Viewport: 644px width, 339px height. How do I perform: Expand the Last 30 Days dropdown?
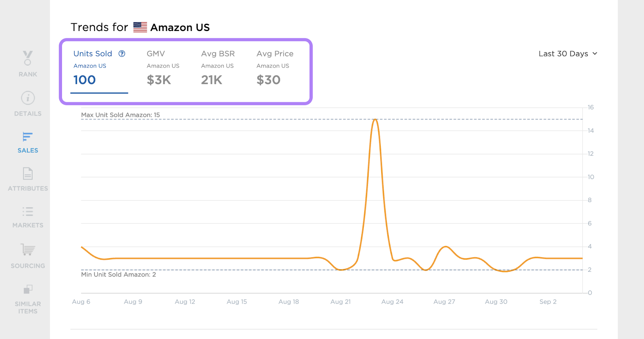(x=563, y=54)
